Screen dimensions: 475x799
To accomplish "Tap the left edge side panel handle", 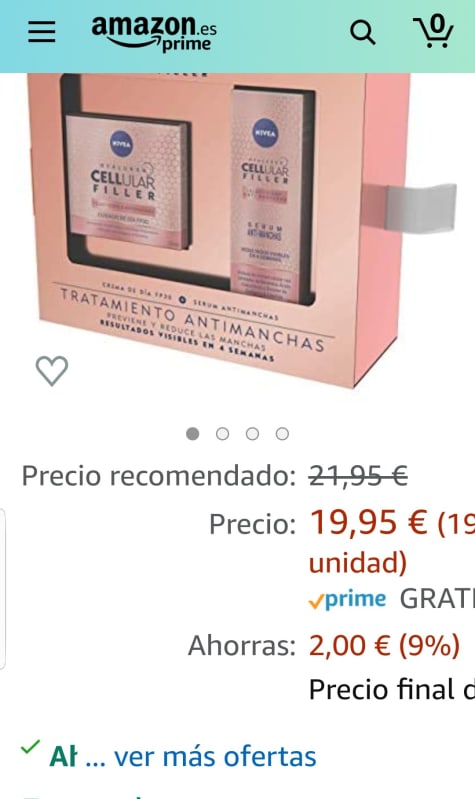I will tap(3, 589).
